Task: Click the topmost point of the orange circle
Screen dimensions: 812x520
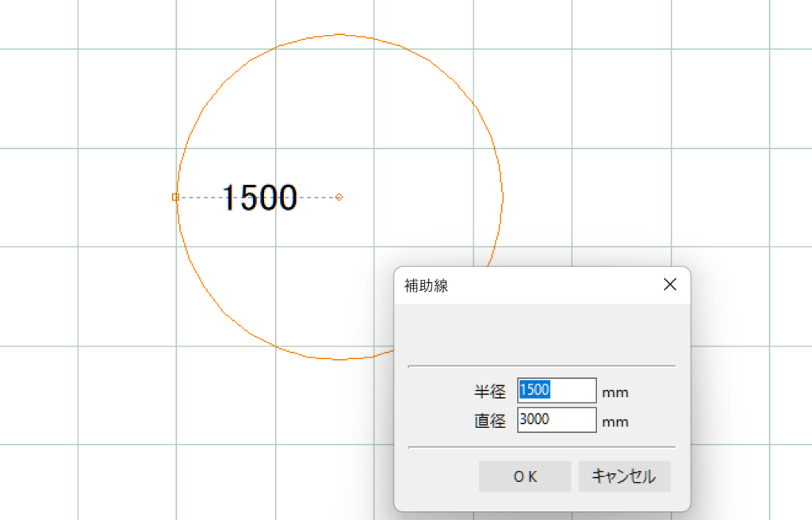Action: point(340,34)
